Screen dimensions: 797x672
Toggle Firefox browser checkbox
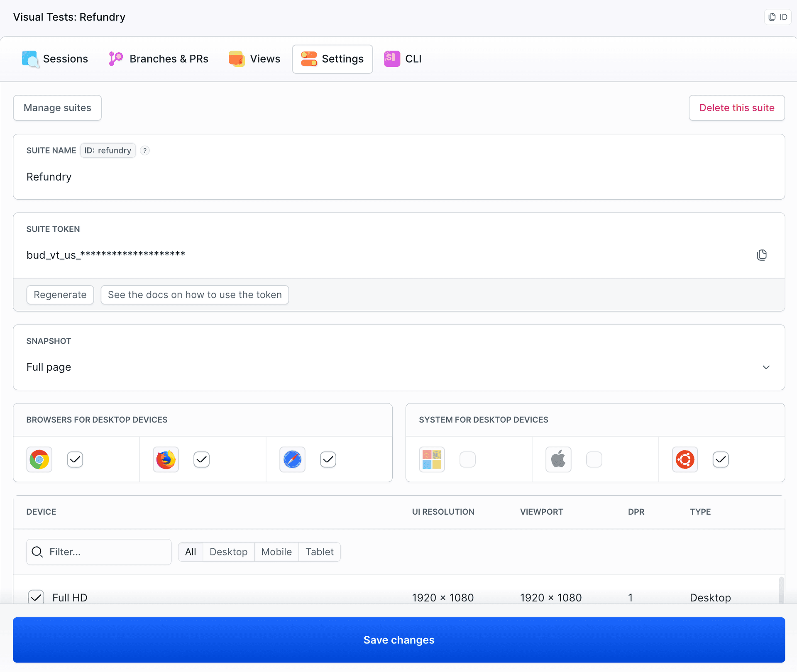click(202, 459)
